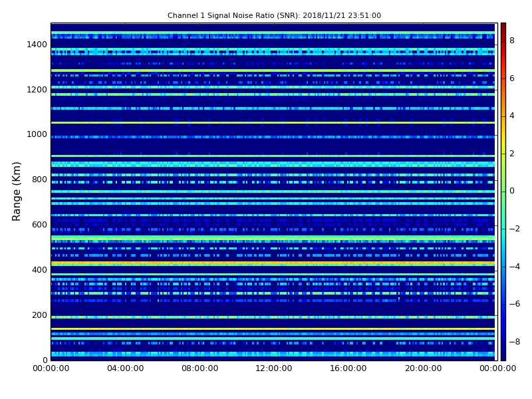Click the colorbar label −2

coord(514,229)
